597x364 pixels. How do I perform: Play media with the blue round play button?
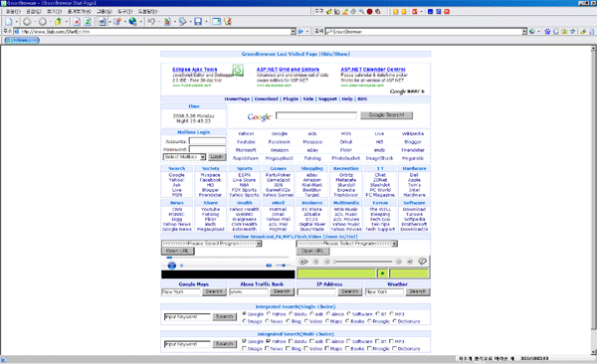pyautogui.click(x=172, y=266)
